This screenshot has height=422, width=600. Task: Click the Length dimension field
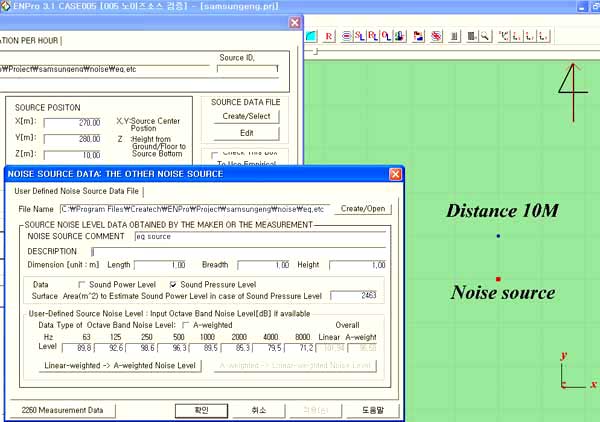click(x=160, y=265)
